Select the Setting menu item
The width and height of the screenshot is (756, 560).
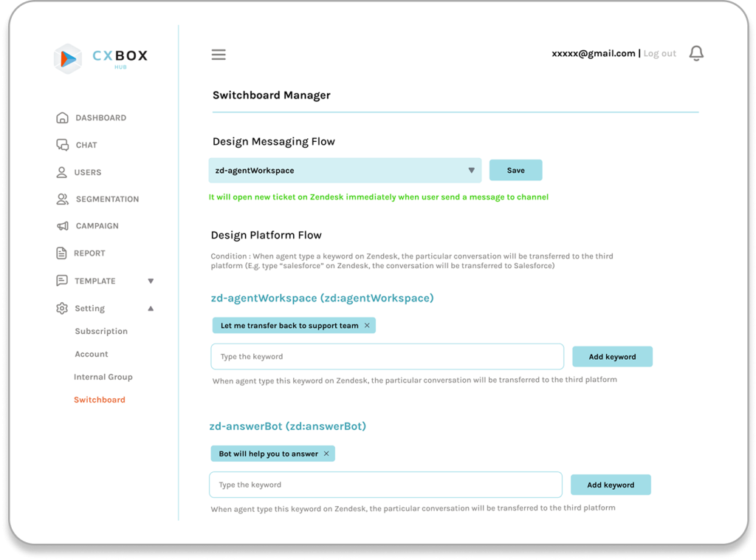pos(89,308)
